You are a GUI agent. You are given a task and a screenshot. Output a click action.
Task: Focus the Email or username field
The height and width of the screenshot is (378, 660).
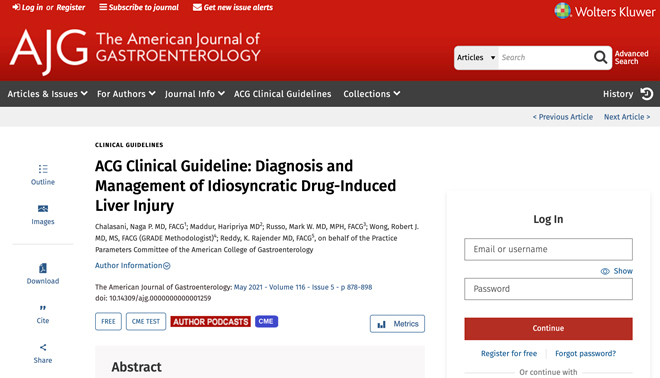click(548, 249)
